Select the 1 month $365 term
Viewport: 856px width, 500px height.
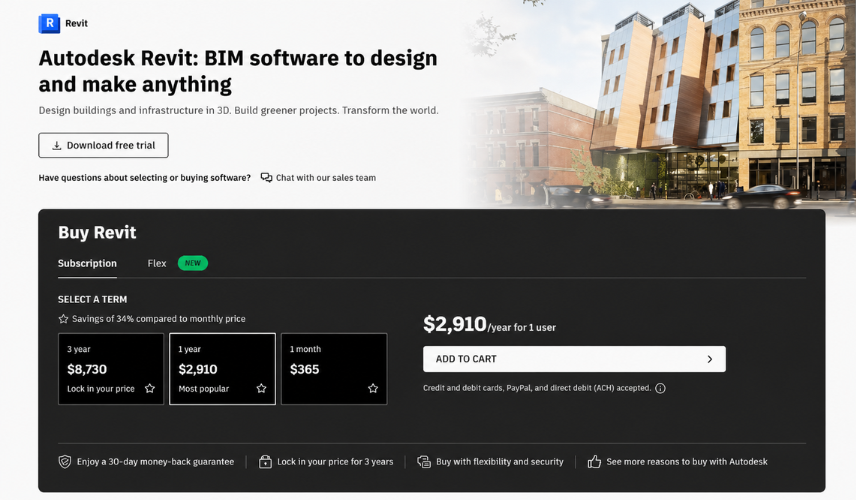tap(334, 369)
